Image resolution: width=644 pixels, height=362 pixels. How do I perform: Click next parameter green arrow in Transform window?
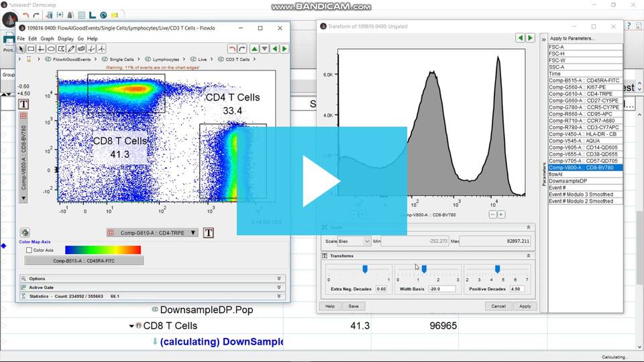coord(530,38)
